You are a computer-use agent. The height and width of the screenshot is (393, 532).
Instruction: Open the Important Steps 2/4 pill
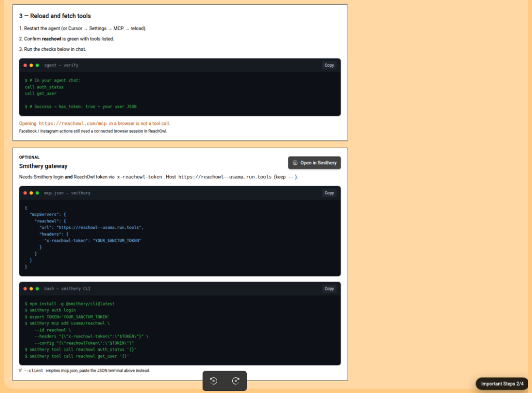pos(502,384)
